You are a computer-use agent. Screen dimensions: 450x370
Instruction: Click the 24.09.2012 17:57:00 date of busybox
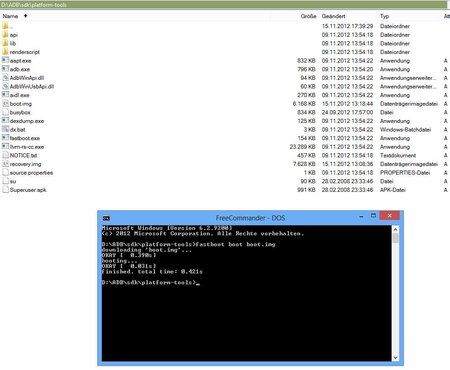(x=347, y=112)
